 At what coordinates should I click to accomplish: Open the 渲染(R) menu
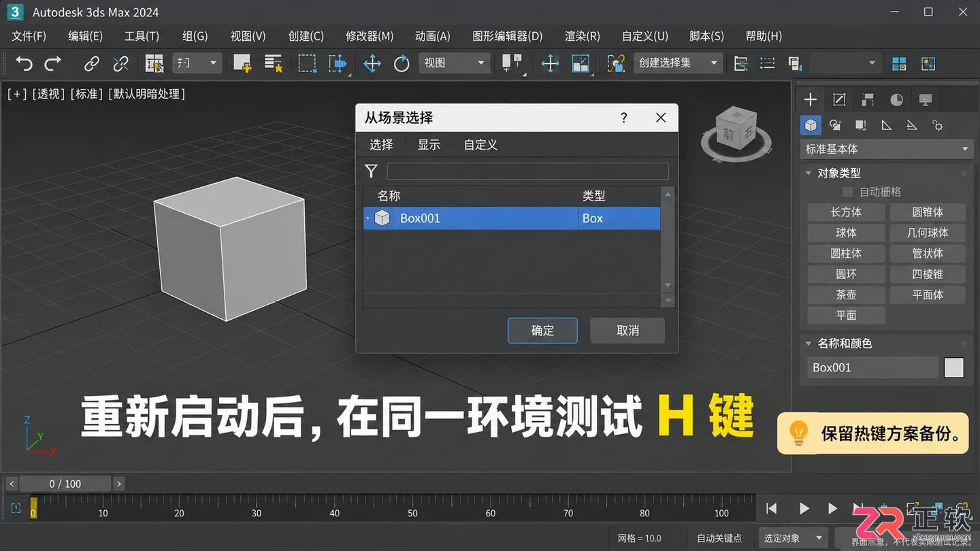(x=583, y=36)
